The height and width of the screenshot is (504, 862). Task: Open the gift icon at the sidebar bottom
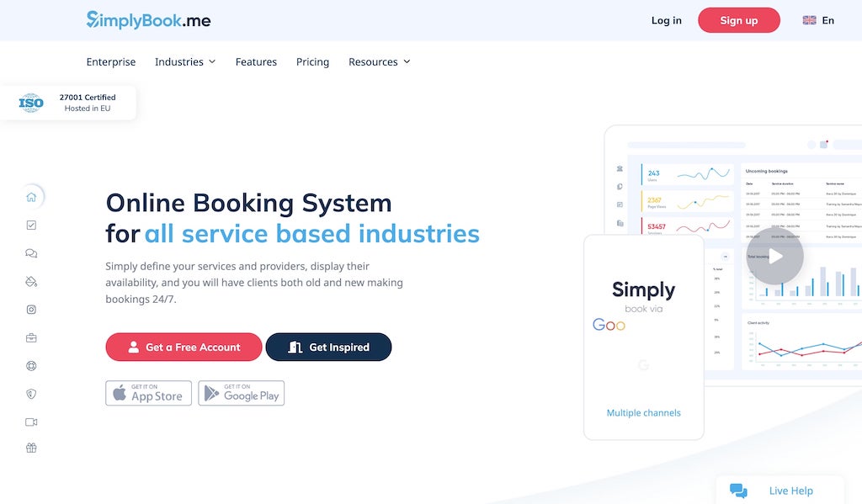(x=31, y=448)
